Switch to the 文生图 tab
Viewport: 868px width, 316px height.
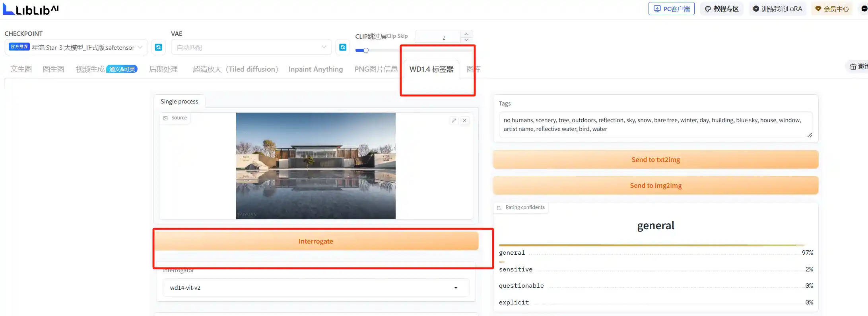coord(21,69)
